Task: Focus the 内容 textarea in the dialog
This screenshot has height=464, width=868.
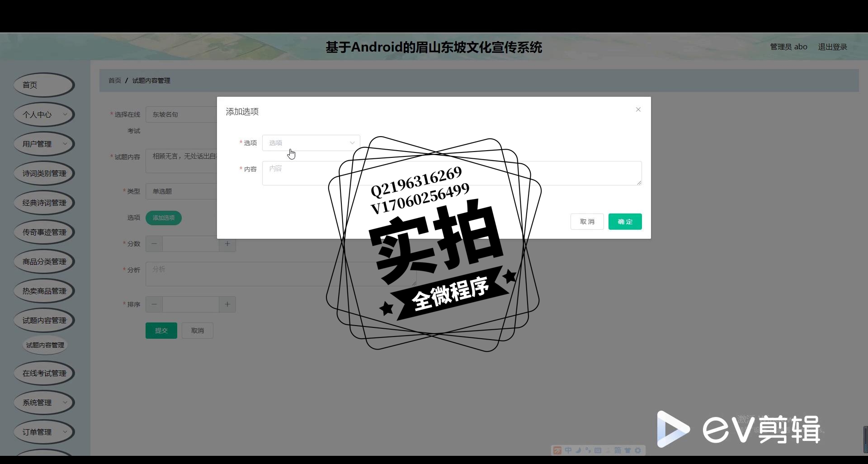Action: (452, 173)
